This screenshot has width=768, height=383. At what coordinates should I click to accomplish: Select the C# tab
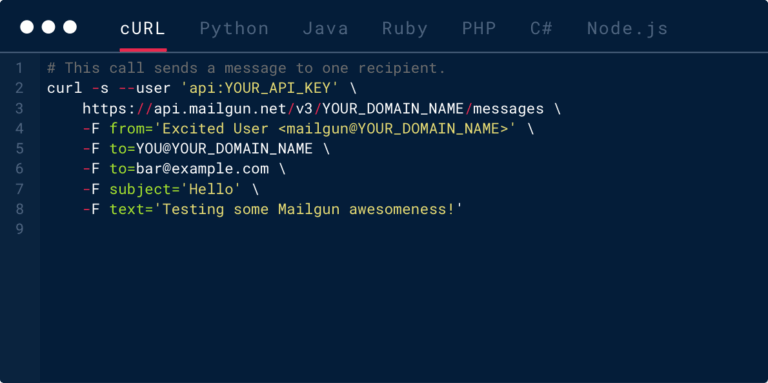click(541, 28)
